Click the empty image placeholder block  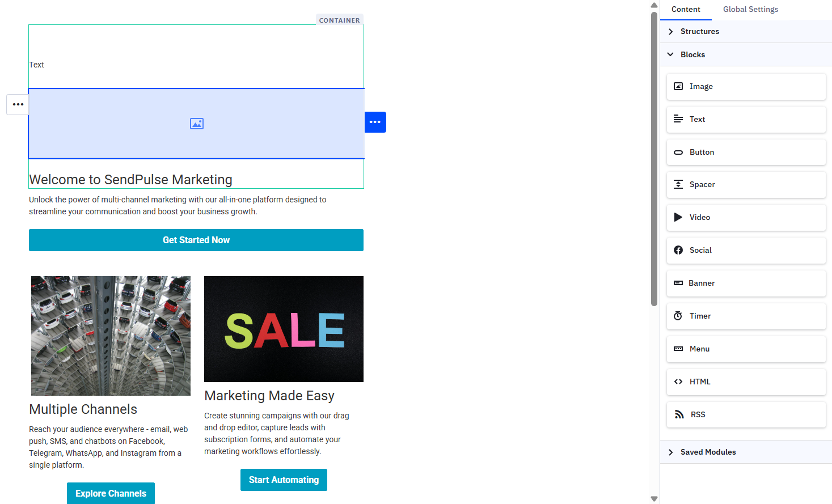(196, 124)
